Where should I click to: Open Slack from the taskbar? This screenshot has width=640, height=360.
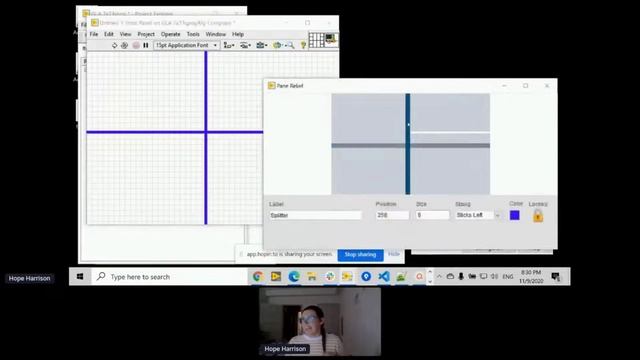(330, 277)
